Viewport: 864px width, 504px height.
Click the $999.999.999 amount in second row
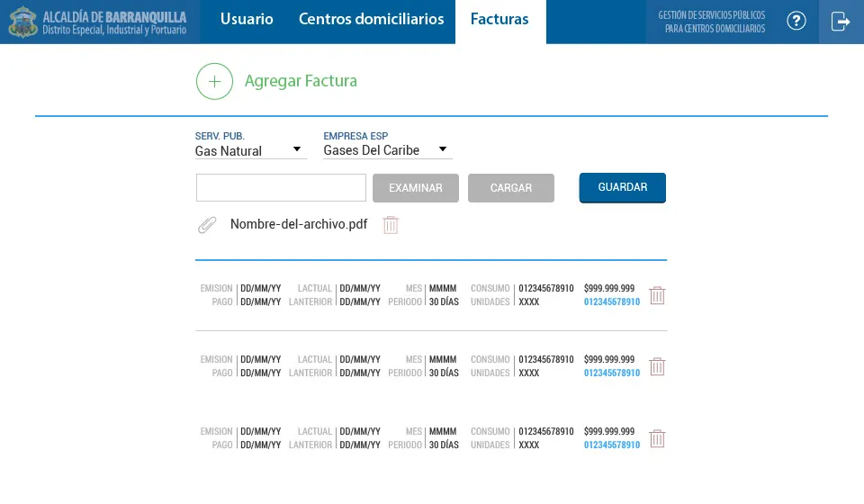click(609, 359)
